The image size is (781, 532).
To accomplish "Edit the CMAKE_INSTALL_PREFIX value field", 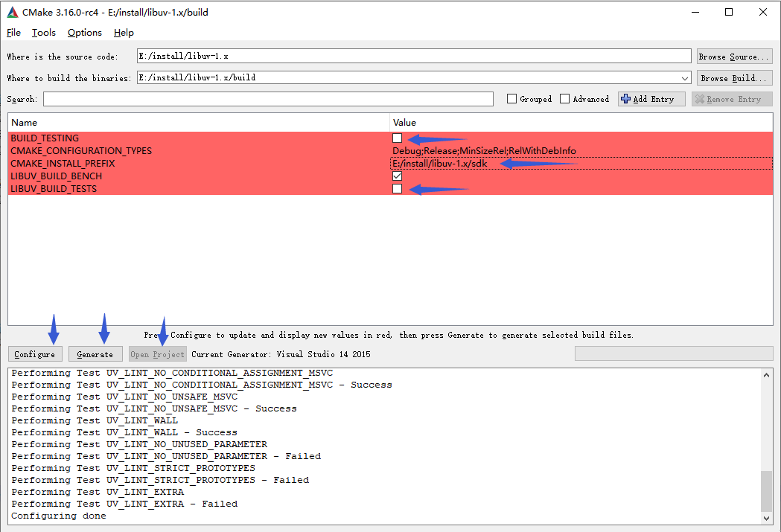I will pyautogui.click(x=581, y=163).
